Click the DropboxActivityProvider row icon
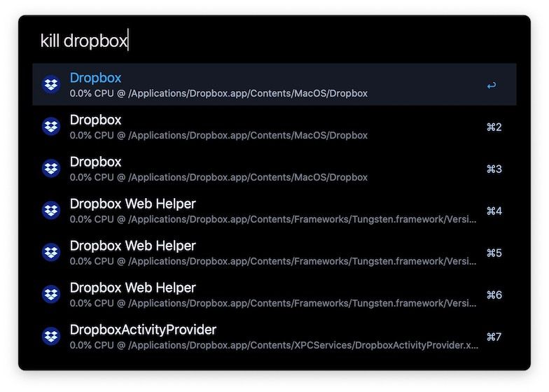 click(x=51, y=336)
